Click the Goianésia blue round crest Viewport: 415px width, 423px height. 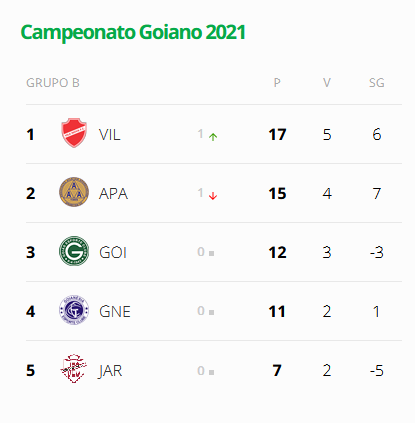pyautogui.click(x=74, y=310)
